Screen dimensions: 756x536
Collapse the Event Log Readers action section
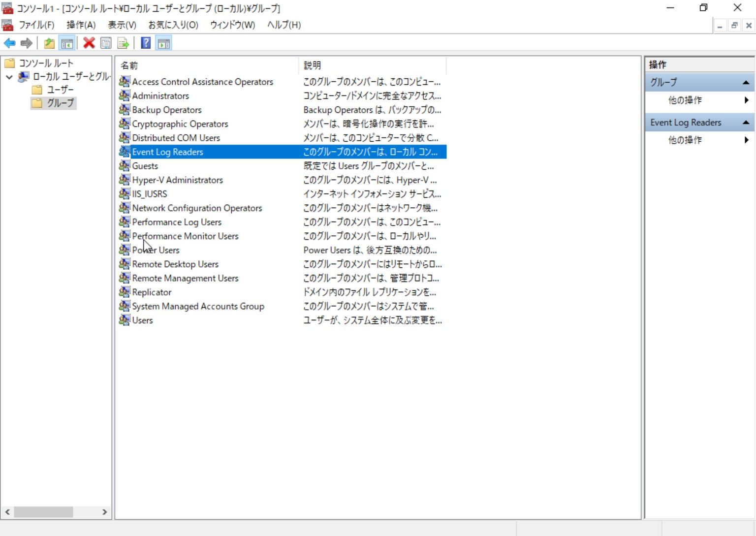[x=746, y=123]
